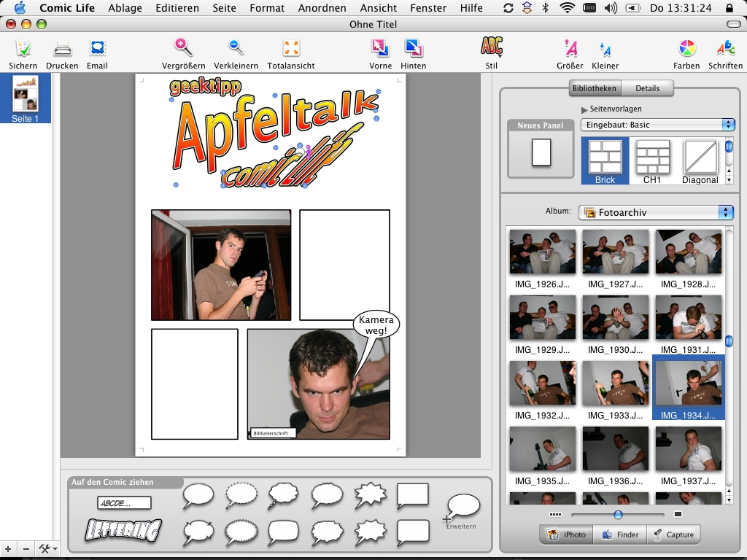Screen dimensions: 747x560
Task: Select Finder as image source
Action: [x=620, y=534]
